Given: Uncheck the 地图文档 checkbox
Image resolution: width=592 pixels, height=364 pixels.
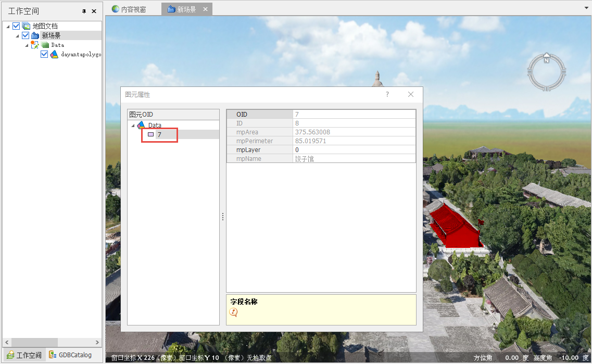Looking at the screenshot, I should (16, 26).
